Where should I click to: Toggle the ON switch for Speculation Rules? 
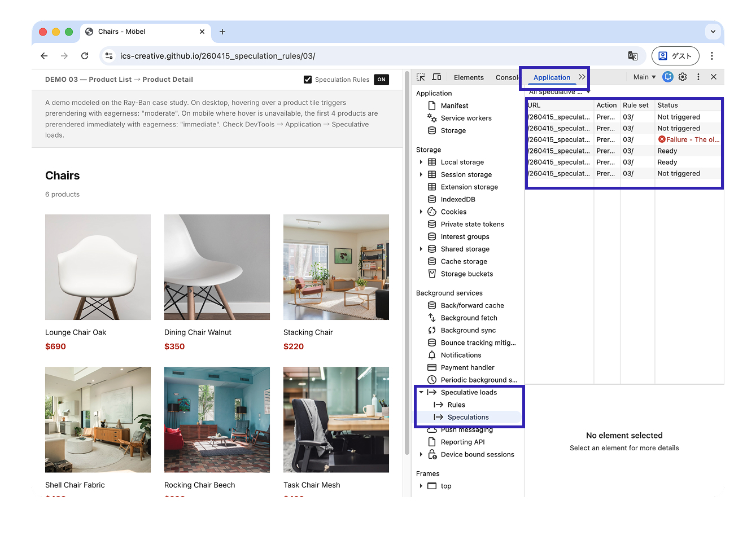pyautogui.click(x=382, y=80)
